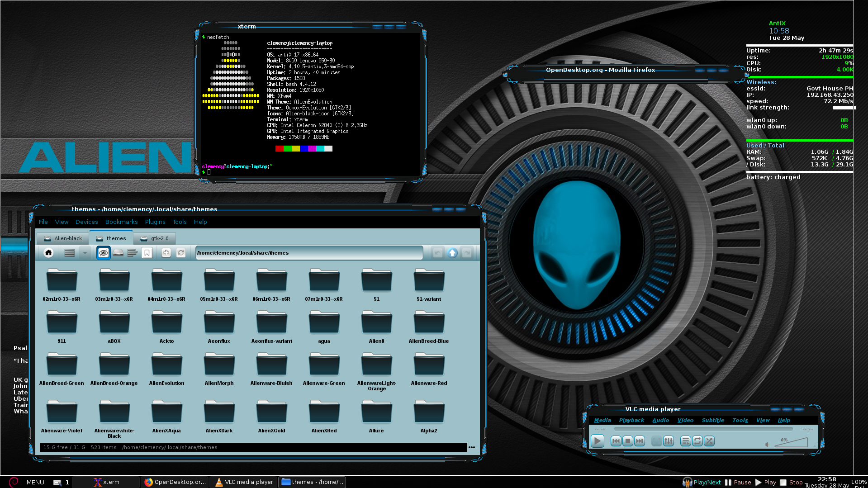Open the VLC Media menu
This screenshot has width=868, height=488.
tap(602, 420)
